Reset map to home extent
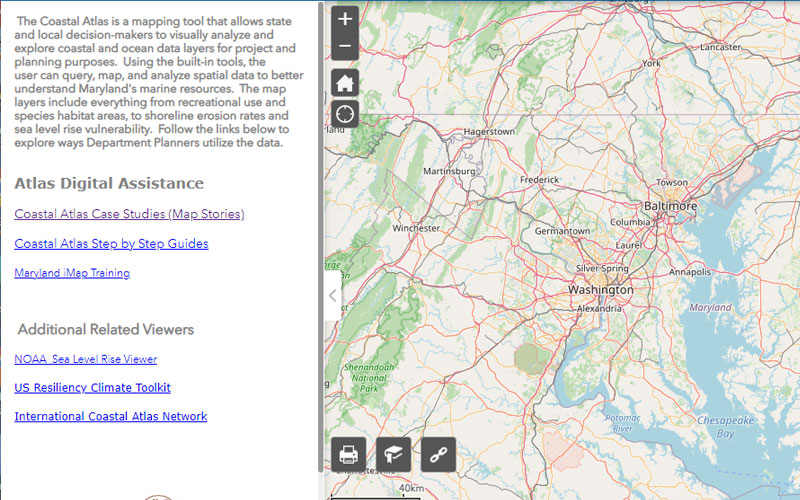 344,83
